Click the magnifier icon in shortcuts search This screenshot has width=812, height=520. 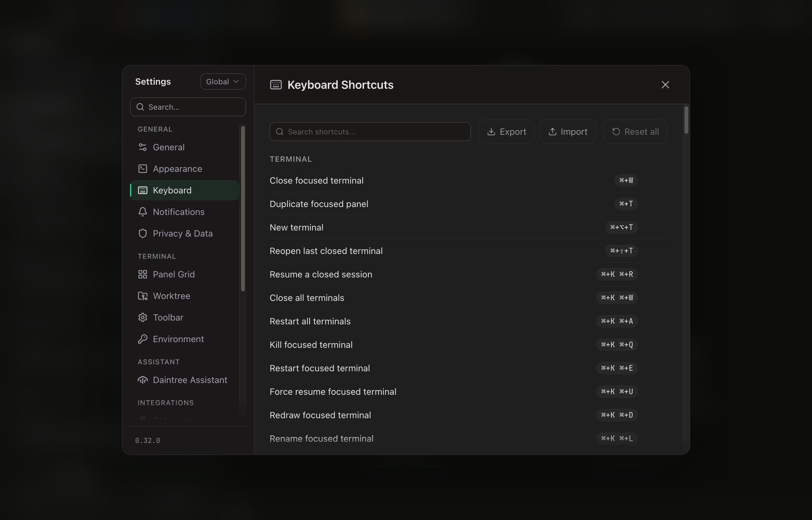(280, 132)
